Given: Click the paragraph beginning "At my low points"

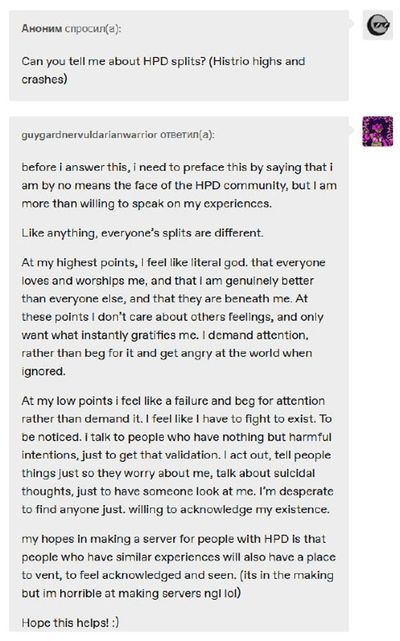Looking at the screenshot, I should [x=177, y=455].
